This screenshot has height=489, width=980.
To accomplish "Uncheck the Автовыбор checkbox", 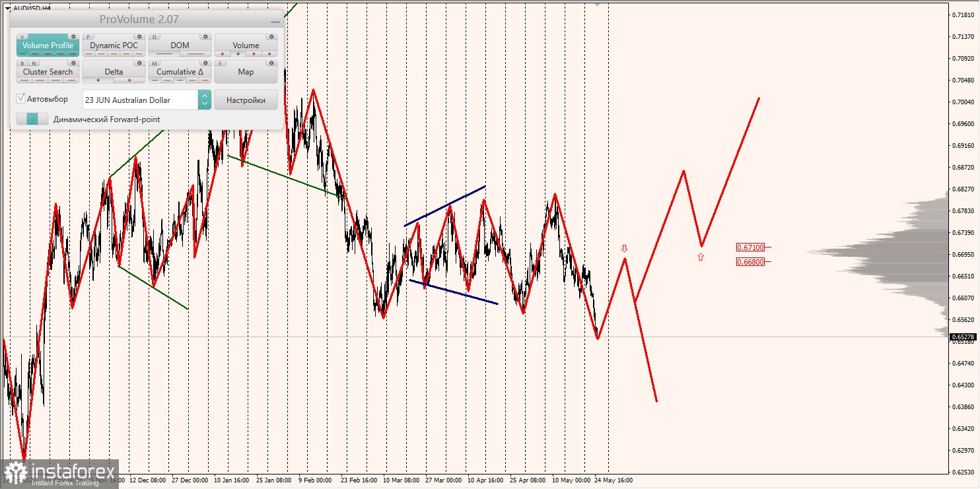I will pos(21,98).
